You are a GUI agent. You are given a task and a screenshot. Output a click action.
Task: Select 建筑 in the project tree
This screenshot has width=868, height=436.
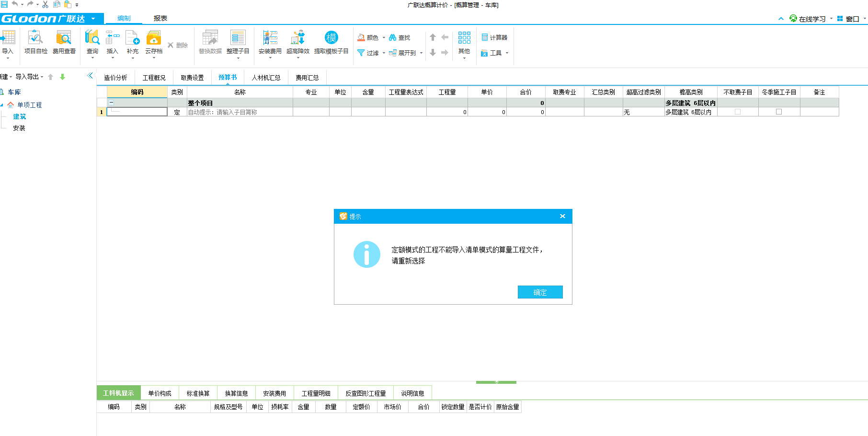(20, 117)
